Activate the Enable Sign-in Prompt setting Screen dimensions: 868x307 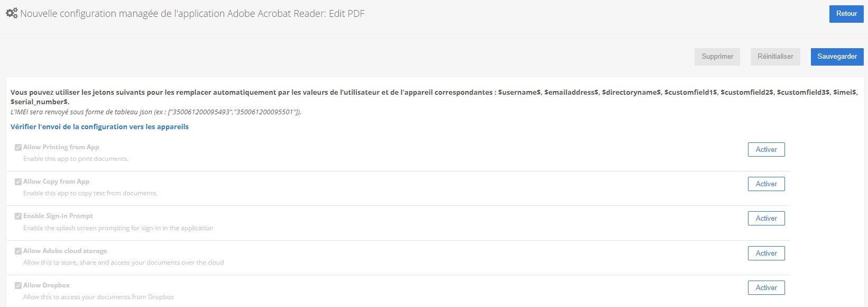tap(767, 219)
